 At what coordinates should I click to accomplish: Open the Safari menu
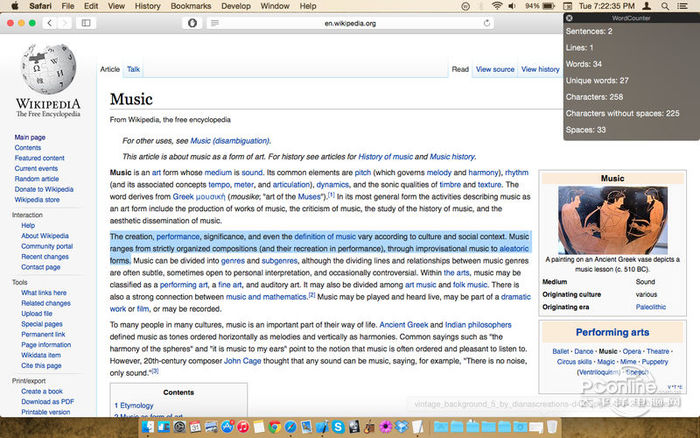[x=40, y=6]
